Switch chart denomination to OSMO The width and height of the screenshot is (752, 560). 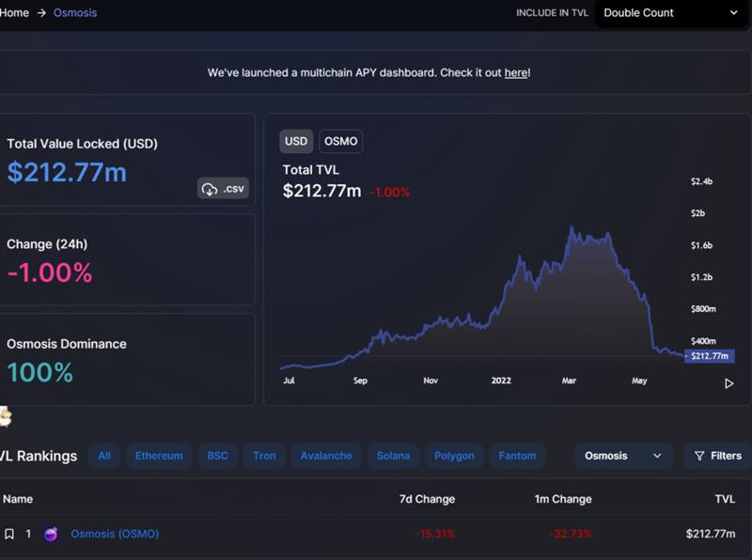pyautogui.click(x=340, y=142)
